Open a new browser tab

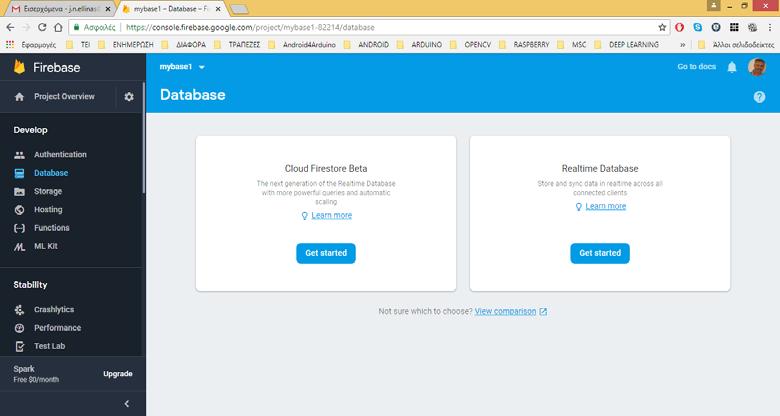(x=239, y=9)
